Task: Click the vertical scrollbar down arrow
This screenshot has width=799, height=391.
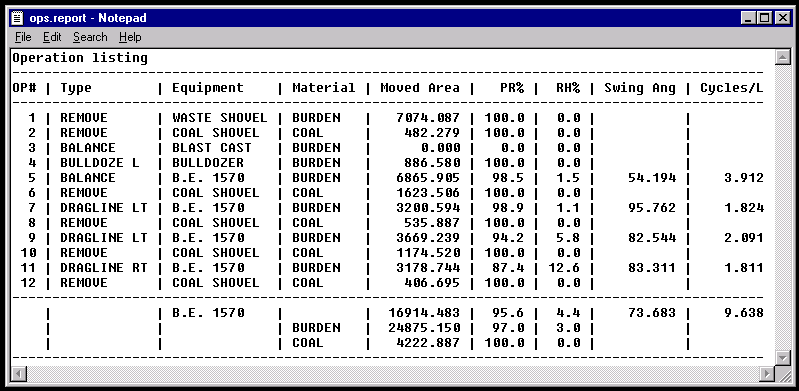Action: 782,357
